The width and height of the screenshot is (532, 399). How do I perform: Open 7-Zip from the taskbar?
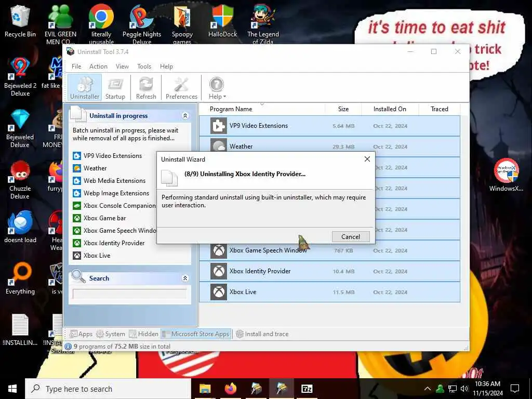coord(307,389)
